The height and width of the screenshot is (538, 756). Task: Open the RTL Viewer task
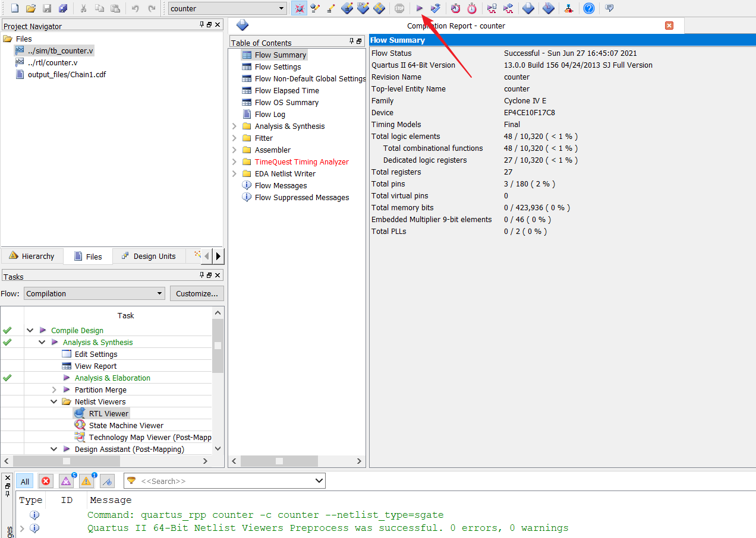click(108, 413)
